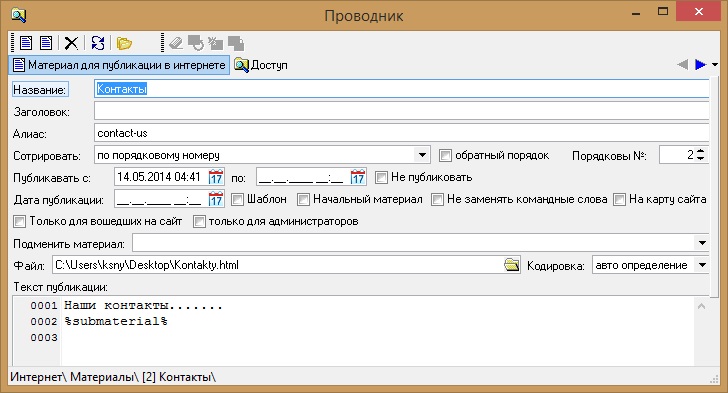The width and height of the screenshot is (728, 393).
Task: Click the yellow open-folder toolbar icon
Action: click(x=124, y=44)
